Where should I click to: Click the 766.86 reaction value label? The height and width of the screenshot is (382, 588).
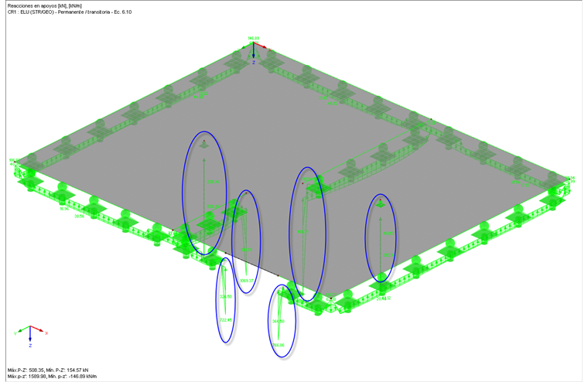[279, 345]
